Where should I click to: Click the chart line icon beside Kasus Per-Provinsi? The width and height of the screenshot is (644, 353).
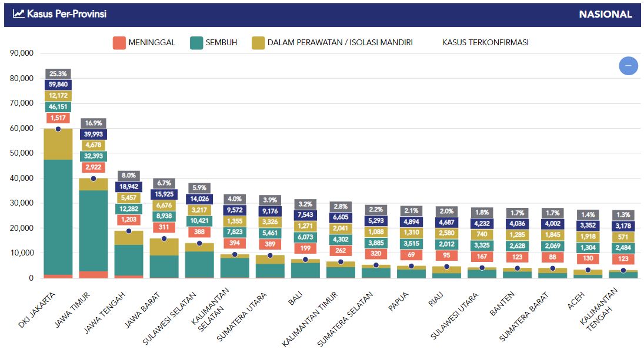18,14
